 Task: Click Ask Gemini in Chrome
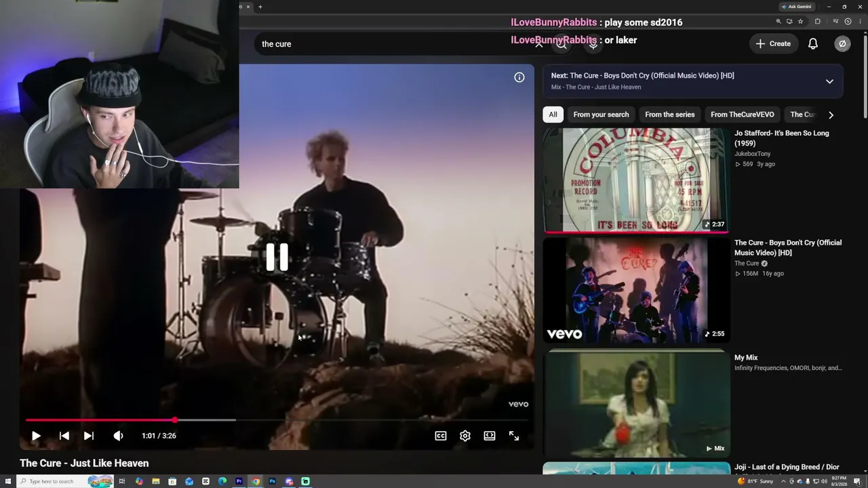point(796,7)
